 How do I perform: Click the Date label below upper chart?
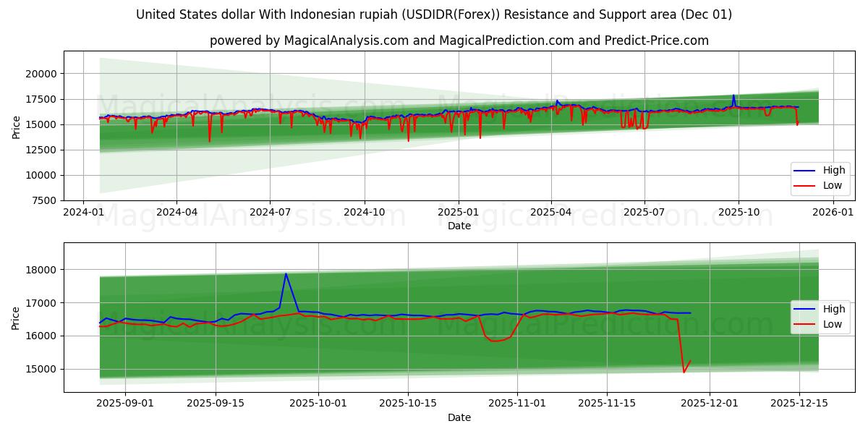click(x=460, y=225)
